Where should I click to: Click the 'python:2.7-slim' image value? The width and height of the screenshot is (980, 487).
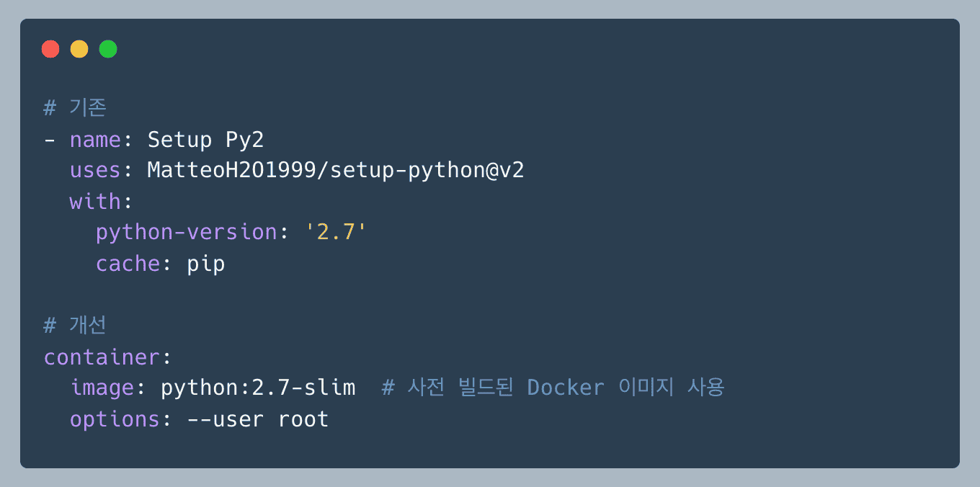[258, 388]
